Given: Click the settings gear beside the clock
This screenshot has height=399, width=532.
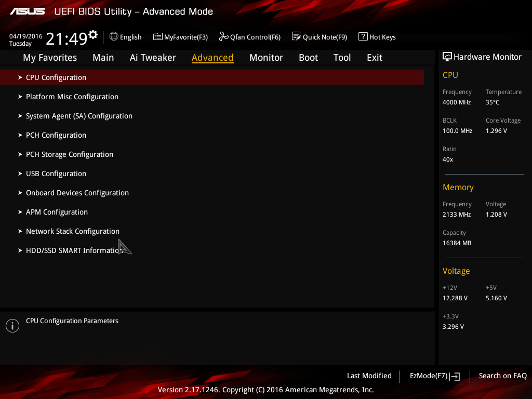Looking at the screenshot, I should click(93, 34).
